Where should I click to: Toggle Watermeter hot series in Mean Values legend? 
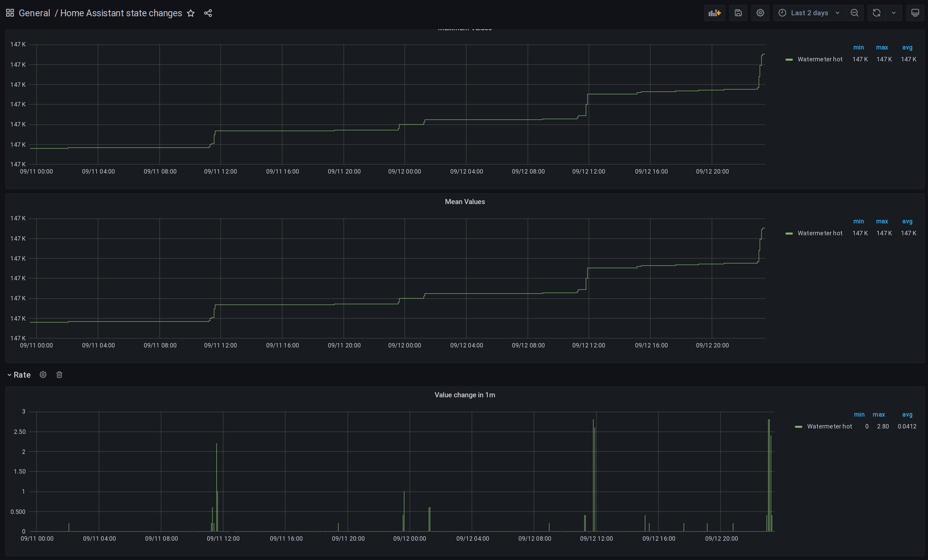pyautogui.click(x=820, y=233)
